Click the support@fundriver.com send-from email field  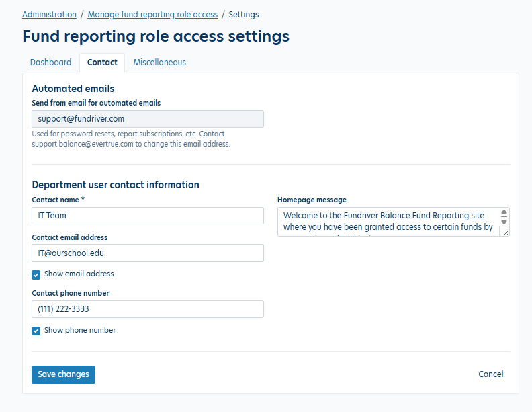tap(147, 119)
